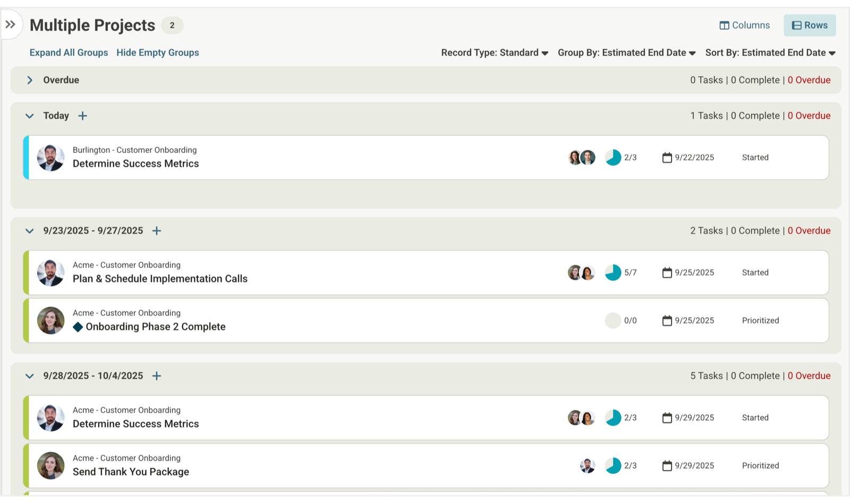Click owner avatar on Send Thank You Package
This screenshot has width=850, height=504.
tap(50, 465)
